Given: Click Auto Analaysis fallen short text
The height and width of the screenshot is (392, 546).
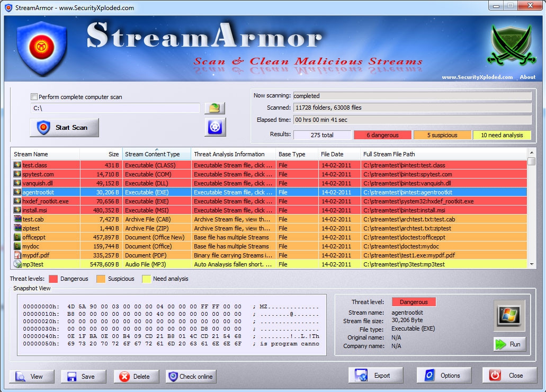Looking at the screenshot, I should (232, 264).
